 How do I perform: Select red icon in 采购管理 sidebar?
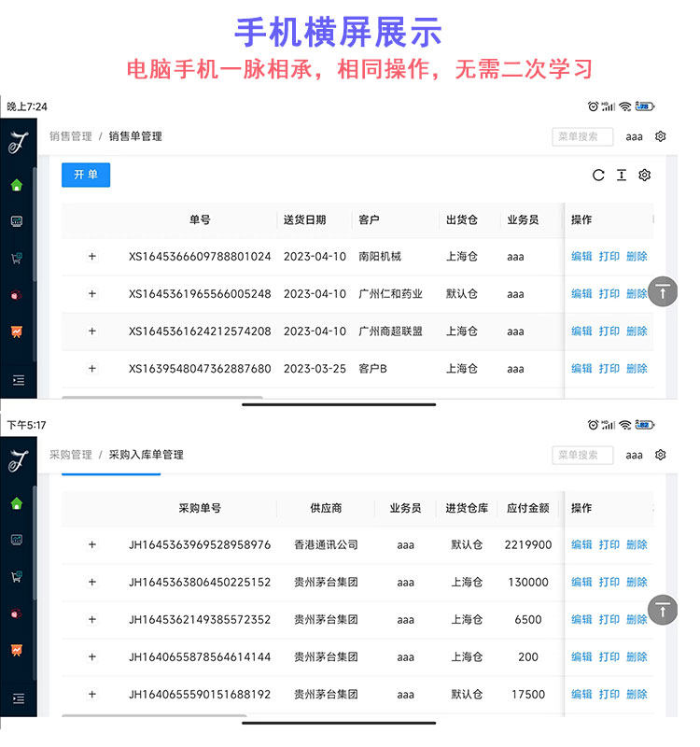pos(17,613)
